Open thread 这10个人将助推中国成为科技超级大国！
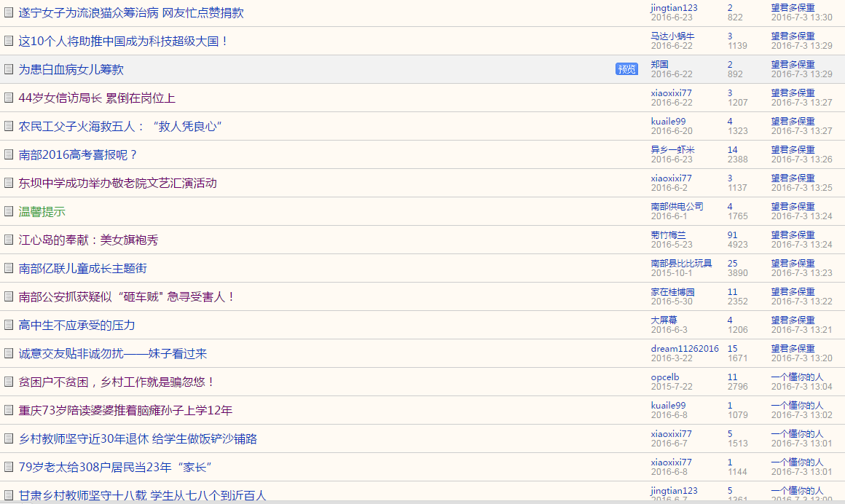The width and height of the screenshot is (845, 504). pyautogui.click(x=123, y=41)
